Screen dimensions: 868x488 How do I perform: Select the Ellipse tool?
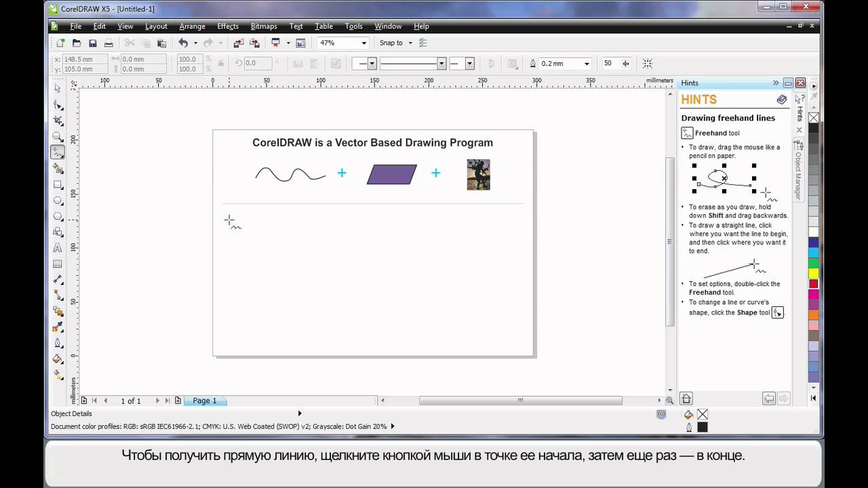[58, 201]
